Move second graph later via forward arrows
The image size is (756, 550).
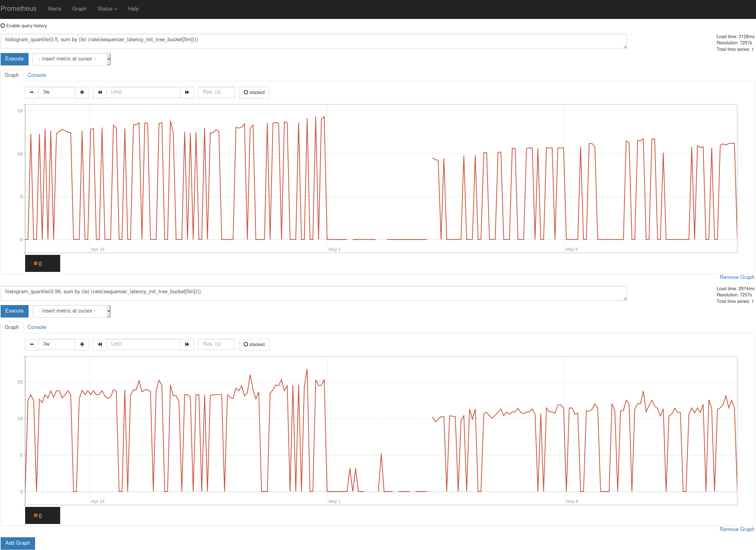(187, 344)
